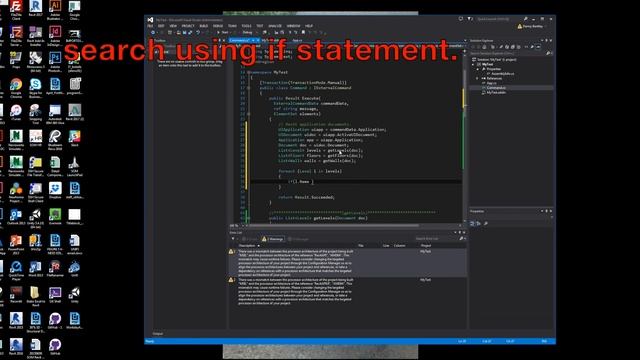Open the FILE menu
Viewport: 640px width, 360px height.
[150, 26]
